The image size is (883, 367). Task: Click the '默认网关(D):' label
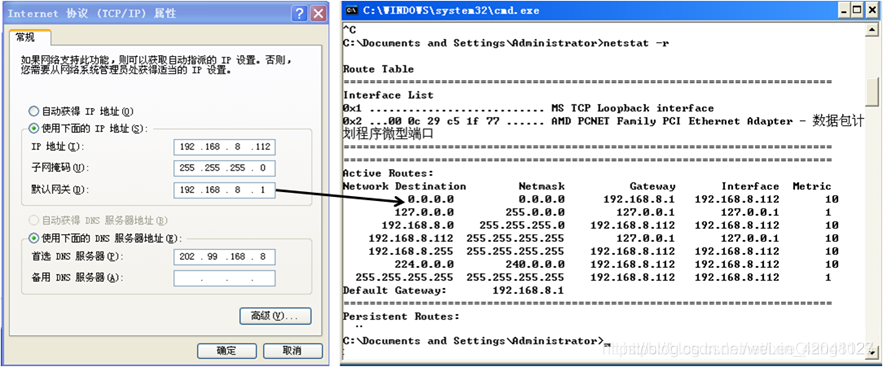pyautogui.click(x=60, y=190)
